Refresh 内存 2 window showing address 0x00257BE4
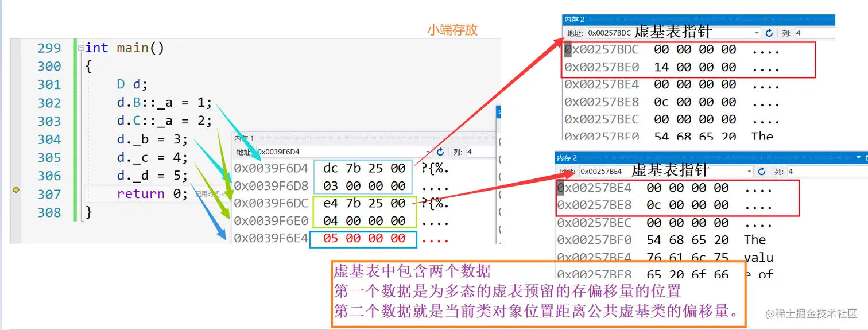The image size is (868, 330). click(762, 172)
